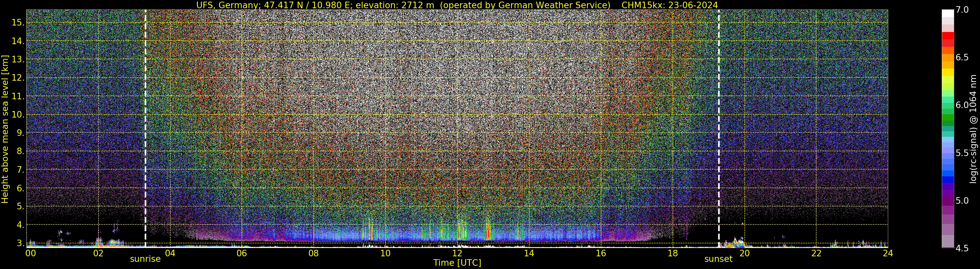Click the height tick label '3.'
Viewport: 980px width, 269px height.
pyautogui.click(x=20, y=243)
